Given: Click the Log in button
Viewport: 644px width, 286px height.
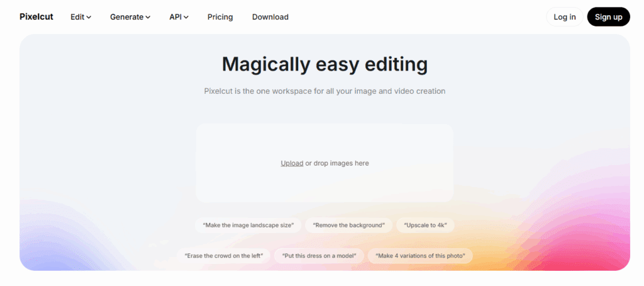Looking at the screenshot, I should [x=564, y=17].
